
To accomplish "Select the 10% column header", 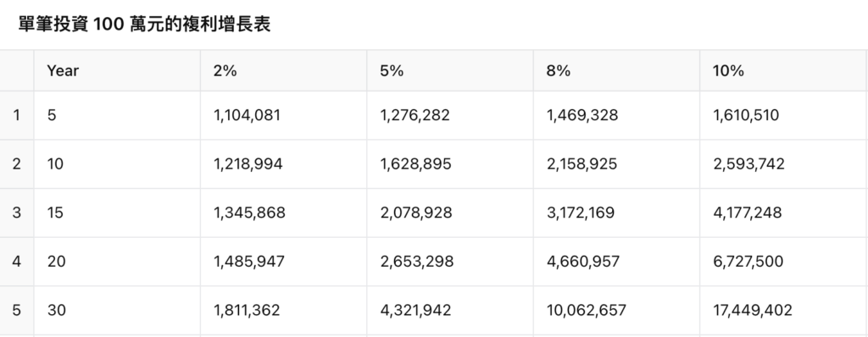I will [x=783, y=71].
